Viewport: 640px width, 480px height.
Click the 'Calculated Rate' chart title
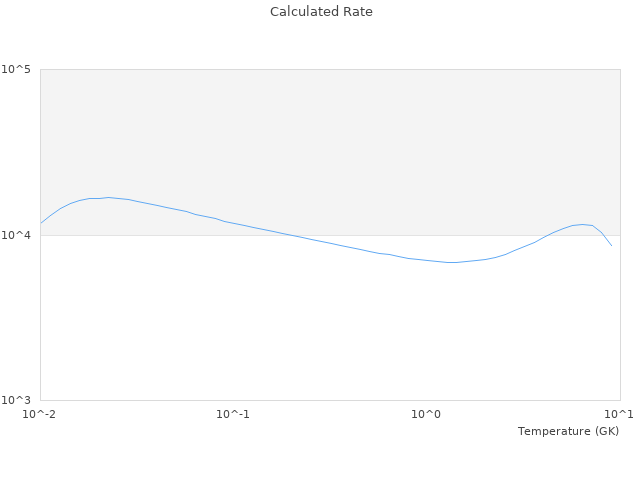tap(320, 12)
